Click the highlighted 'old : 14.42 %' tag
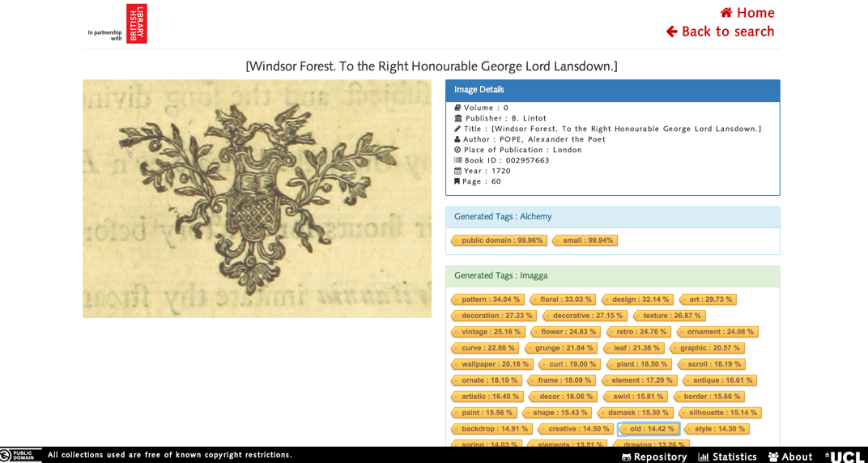This screenshot has width=868, height=463. (649, 429)
